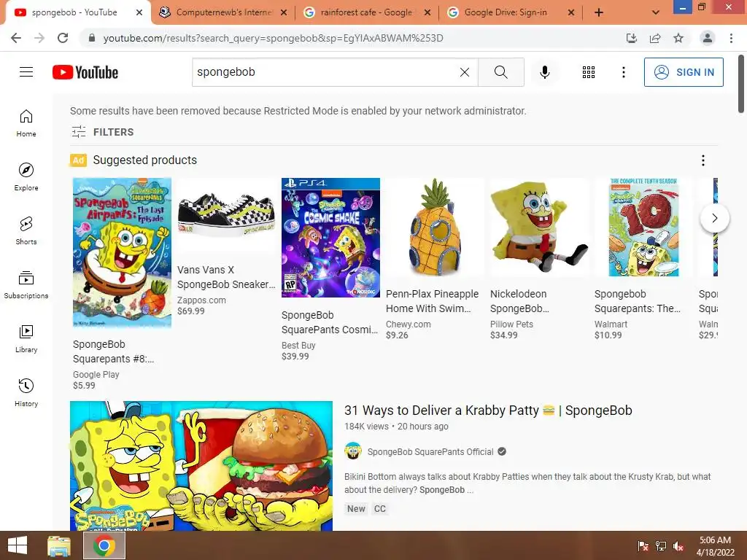747x560 pixels.
Task: Click the CC badge under the video
Action: tap(379, 508)
